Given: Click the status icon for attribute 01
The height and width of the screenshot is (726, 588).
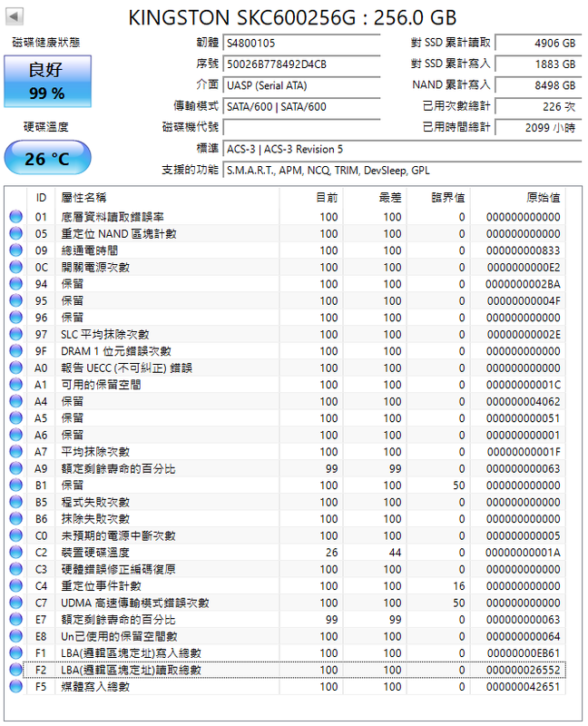Looking at the screenshot, I should point(15,216).
